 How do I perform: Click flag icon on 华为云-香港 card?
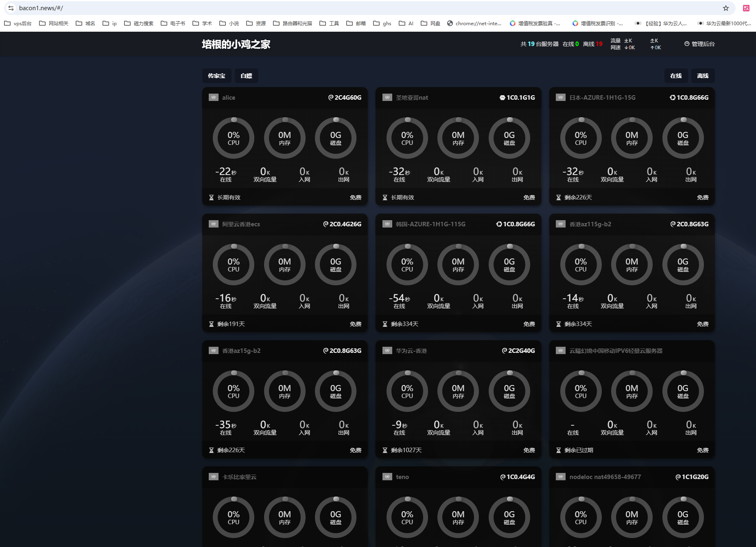(387, 350)
